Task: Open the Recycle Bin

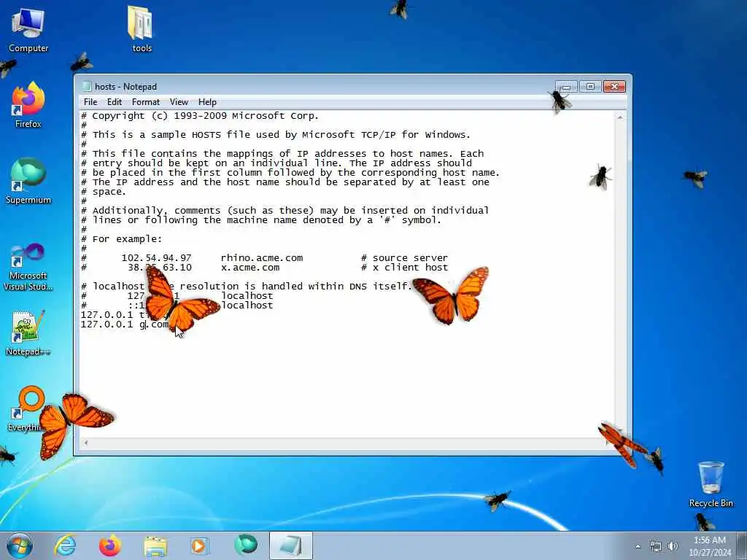Action: tap(711, 484)
